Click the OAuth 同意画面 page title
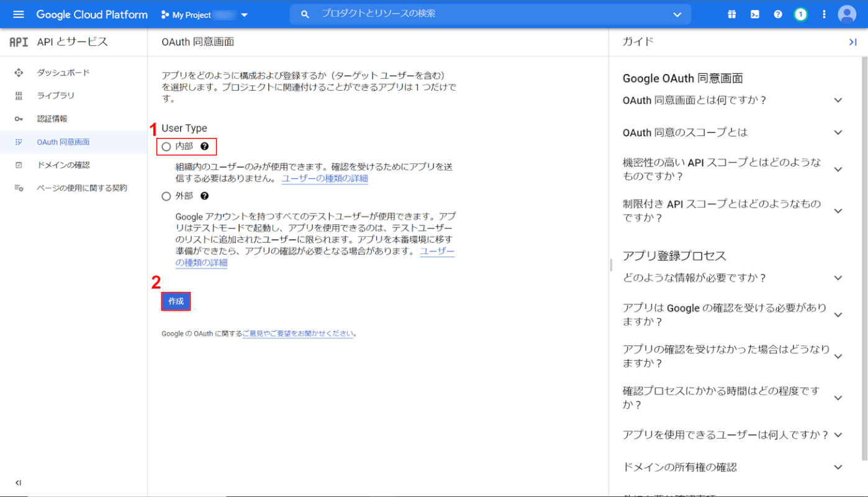This screenshot has height=497, width=868. [x=197, y=42]
